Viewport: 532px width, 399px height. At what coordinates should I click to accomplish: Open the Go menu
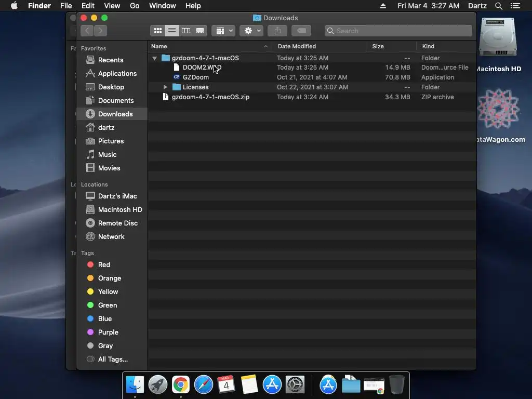135,6
